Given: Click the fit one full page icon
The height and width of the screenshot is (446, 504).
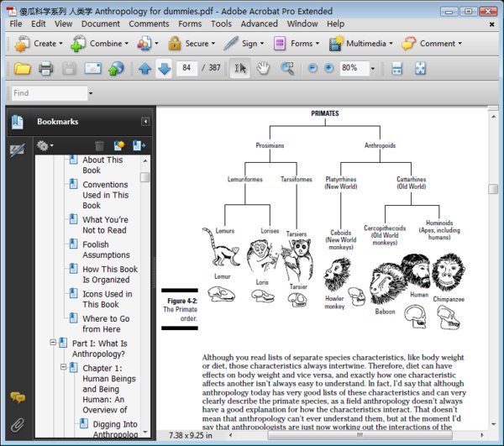Looking at the screenshot, I should 421,68.
